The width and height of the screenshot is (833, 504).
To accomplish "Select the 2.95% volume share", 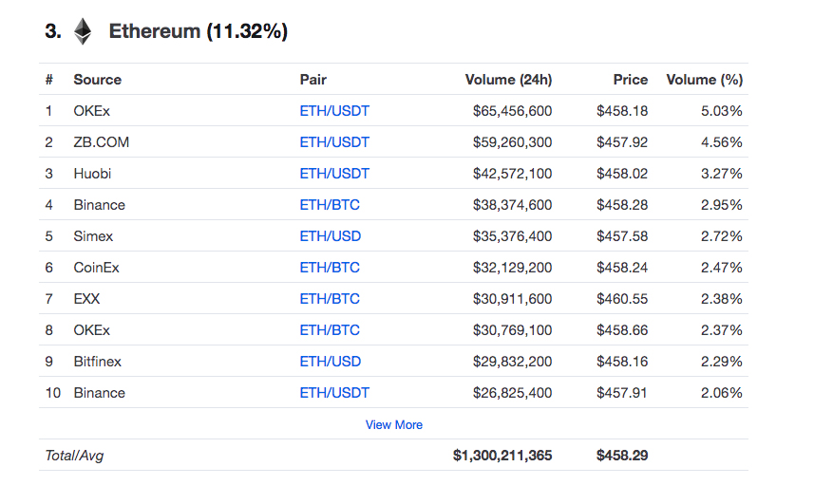I will (x=722, y=205).
